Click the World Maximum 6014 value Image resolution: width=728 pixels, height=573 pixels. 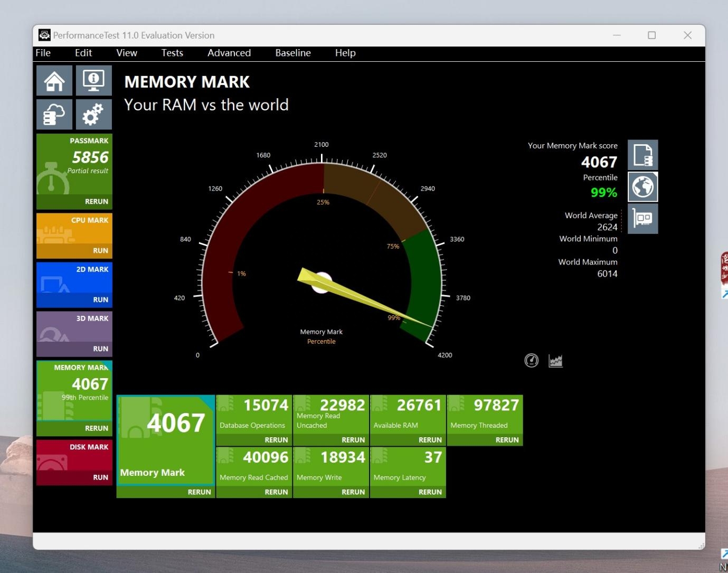[607, 274]
